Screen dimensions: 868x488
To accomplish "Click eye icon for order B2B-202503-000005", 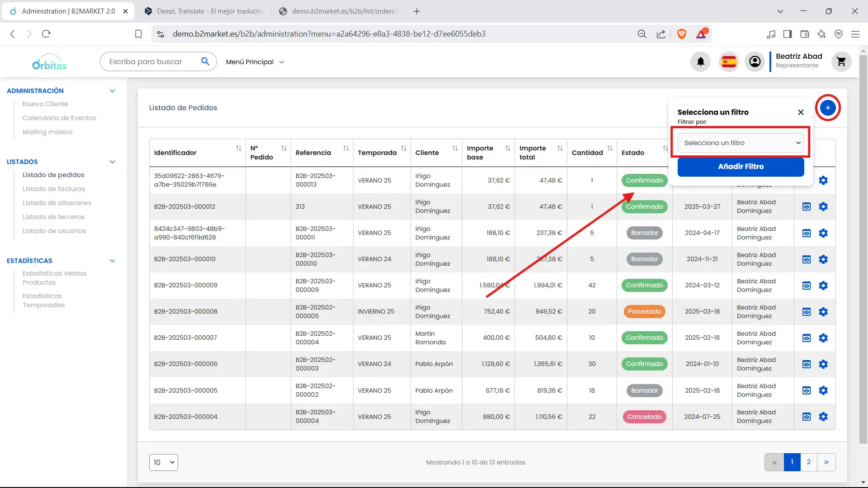I will (807, 390).
